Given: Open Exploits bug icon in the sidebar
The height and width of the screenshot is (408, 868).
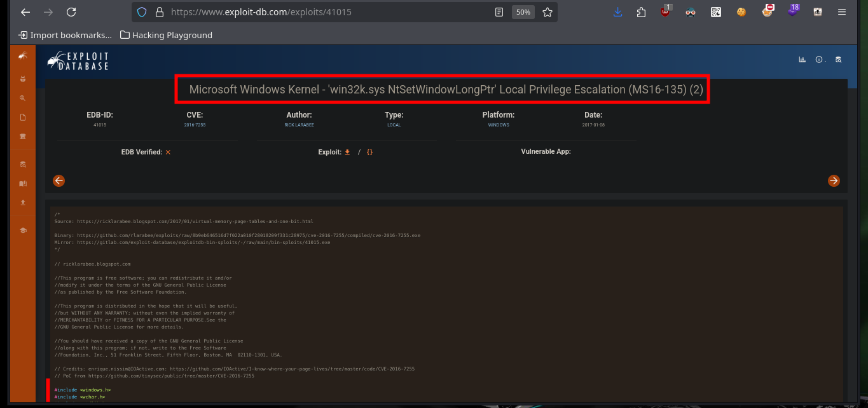Looking at the screenshot, I should [x=23, y=79].
